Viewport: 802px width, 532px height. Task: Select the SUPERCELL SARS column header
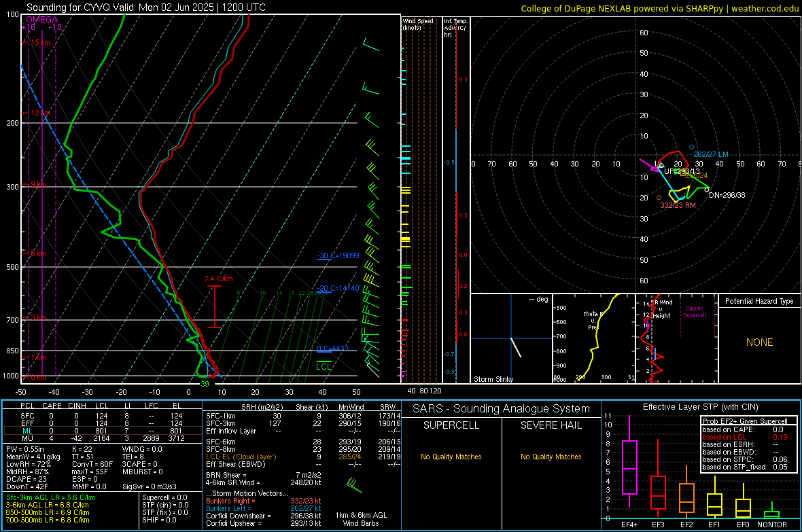451,425
